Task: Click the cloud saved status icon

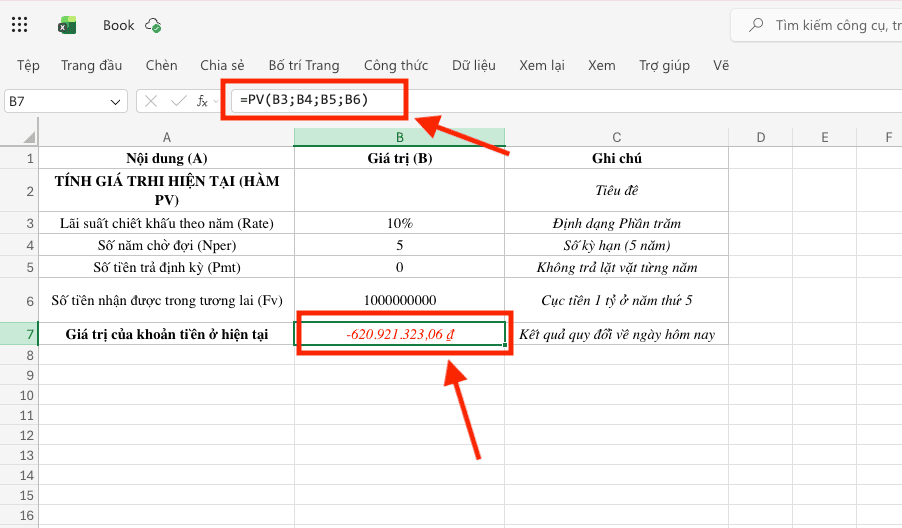Action: pyautogui.click(x=153, y=25)
